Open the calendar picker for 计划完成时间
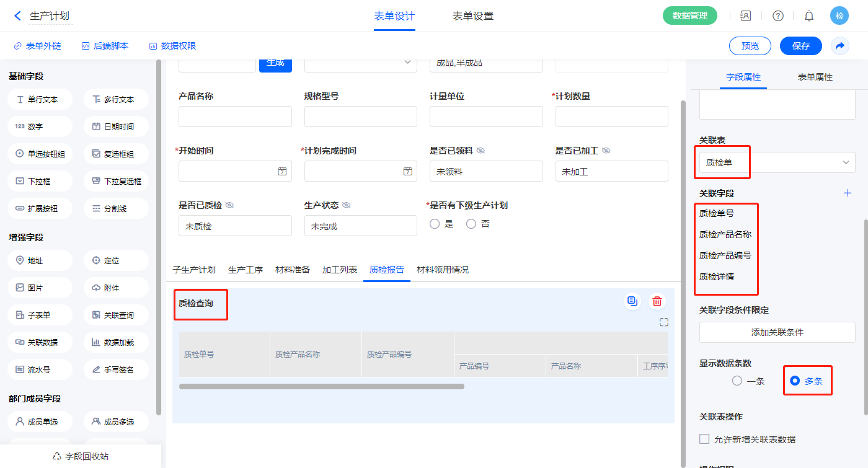Viewport: 868px width, 468px height. point(407,171)
